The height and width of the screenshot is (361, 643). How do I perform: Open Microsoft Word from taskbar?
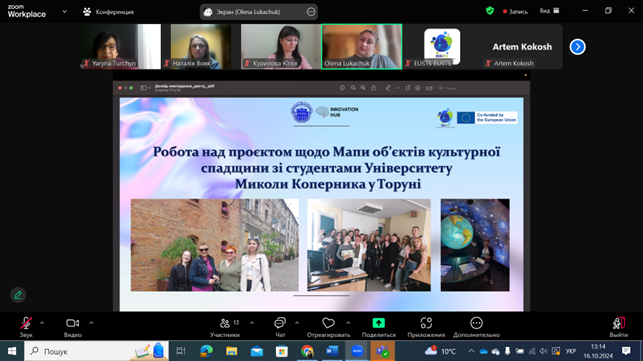tap(332, 351)
